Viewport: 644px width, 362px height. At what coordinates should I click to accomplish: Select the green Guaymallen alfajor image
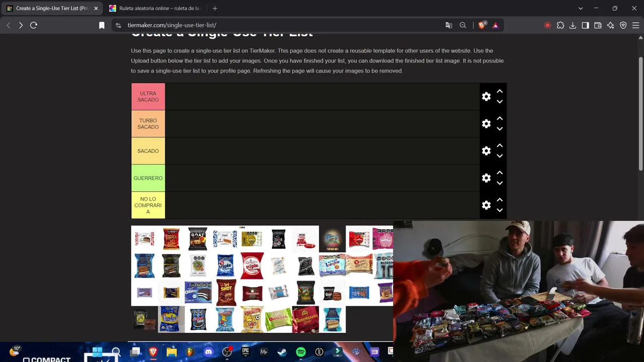278,319
